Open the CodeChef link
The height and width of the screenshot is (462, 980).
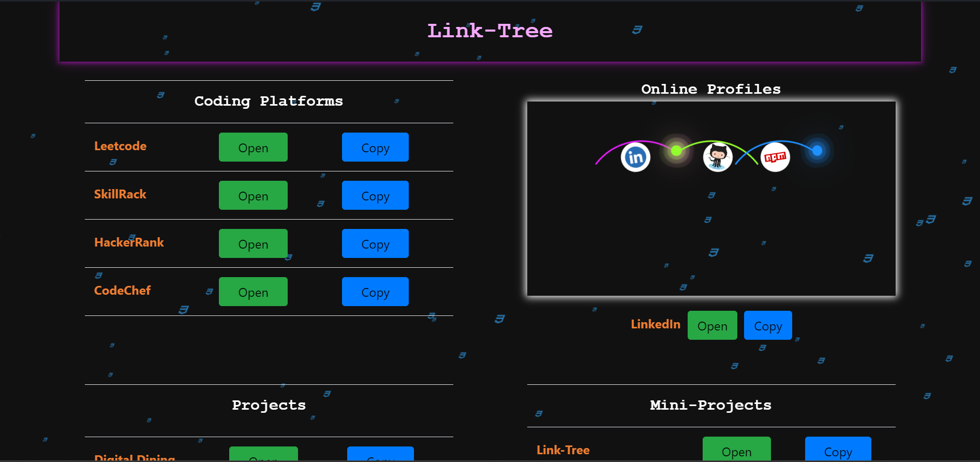pyautogui.click(x=253, y=292)
